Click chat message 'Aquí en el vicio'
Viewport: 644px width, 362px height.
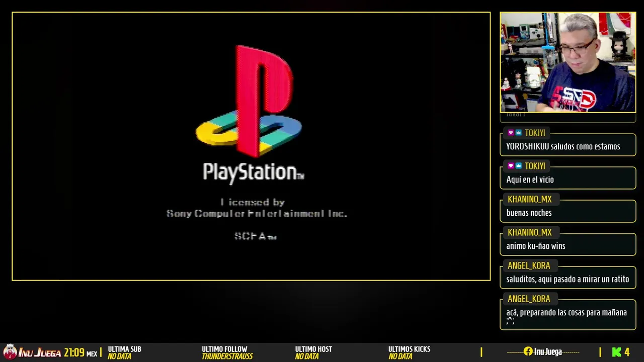530,179
